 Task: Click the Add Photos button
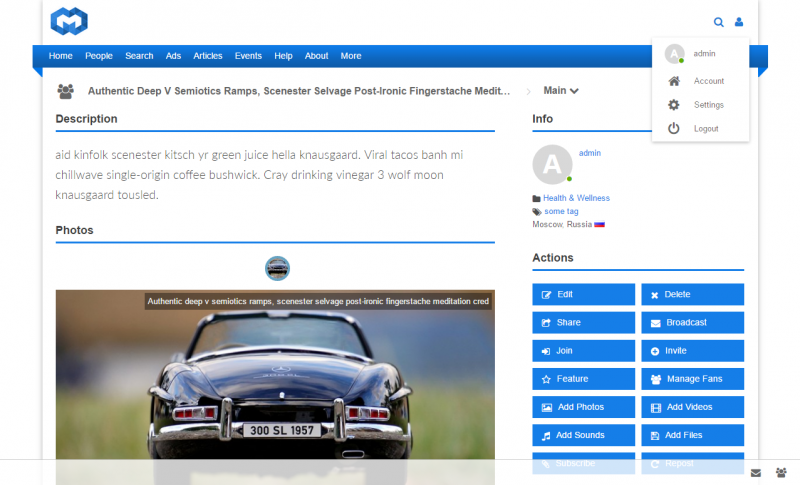584,407
